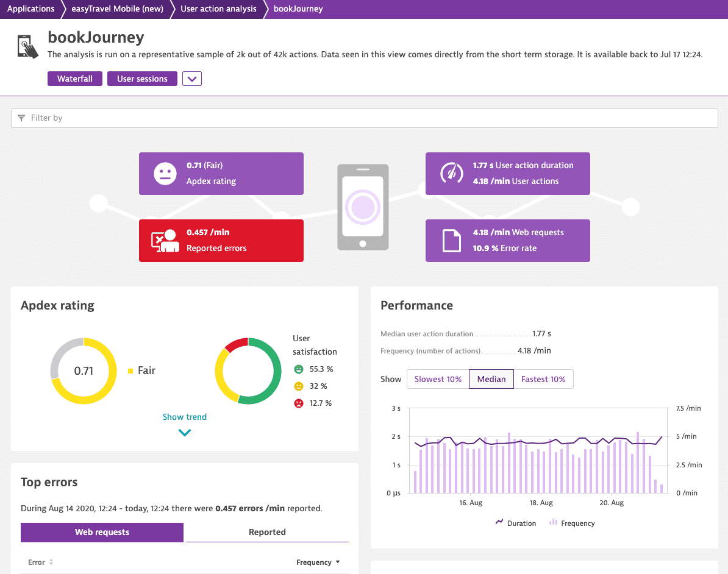Switch to the Reported errors tab
Image resolution: width=728 pixels, height=574 pixels.
pyautogui.click(x=267, y=532)
